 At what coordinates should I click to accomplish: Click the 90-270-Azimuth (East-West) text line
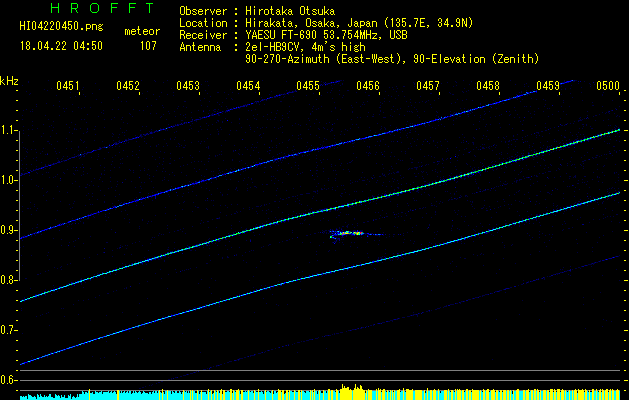click(x=392, y=59)
